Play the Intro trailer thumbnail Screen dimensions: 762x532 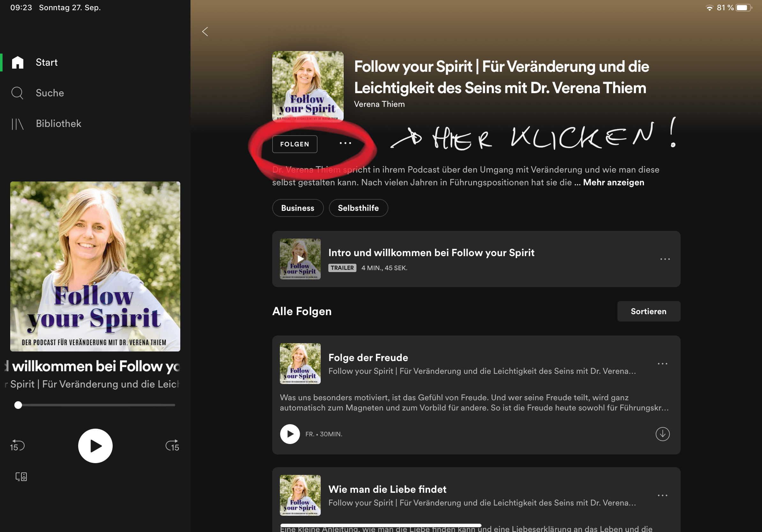pos(300,259)
